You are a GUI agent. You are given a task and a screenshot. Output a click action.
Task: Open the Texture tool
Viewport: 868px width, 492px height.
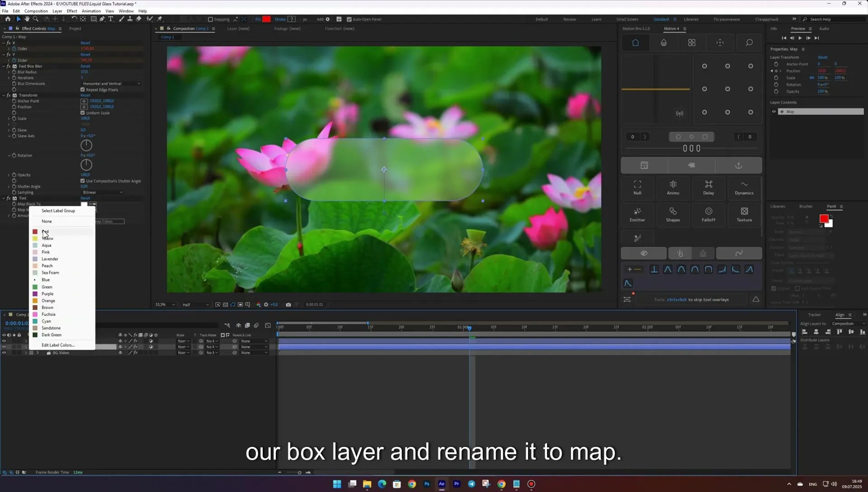[744, 214]
